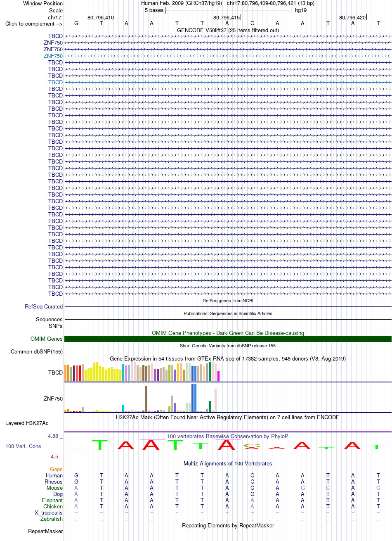392x541 pixels.
Task: Click the 'OMIM Genes' side label
Action: click(x=47, y=339)
